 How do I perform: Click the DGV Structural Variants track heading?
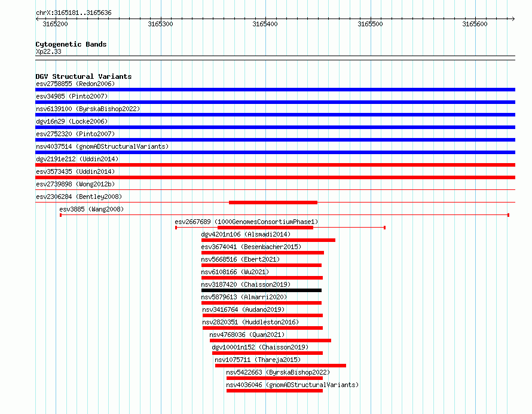pyautogui.click(x=84, y=76)
